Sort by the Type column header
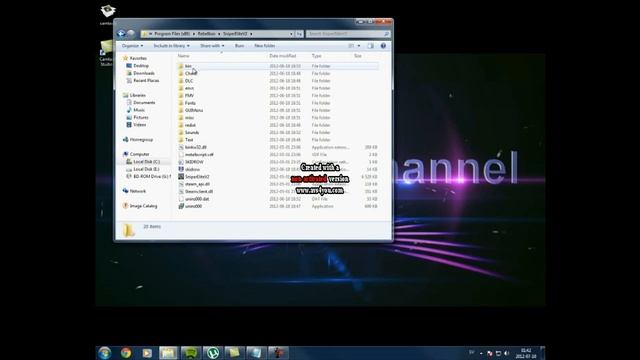Viewport: 640px width, 360px height. 316,56
